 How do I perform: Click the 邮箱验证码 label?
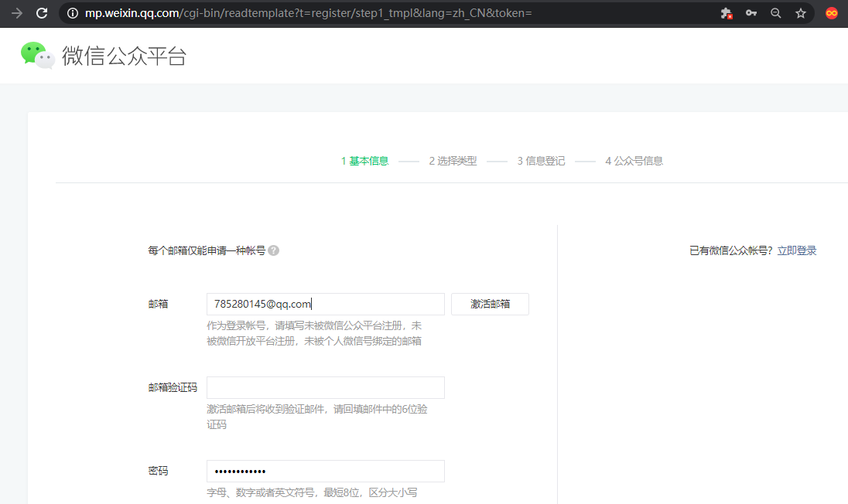coord(173,388)
